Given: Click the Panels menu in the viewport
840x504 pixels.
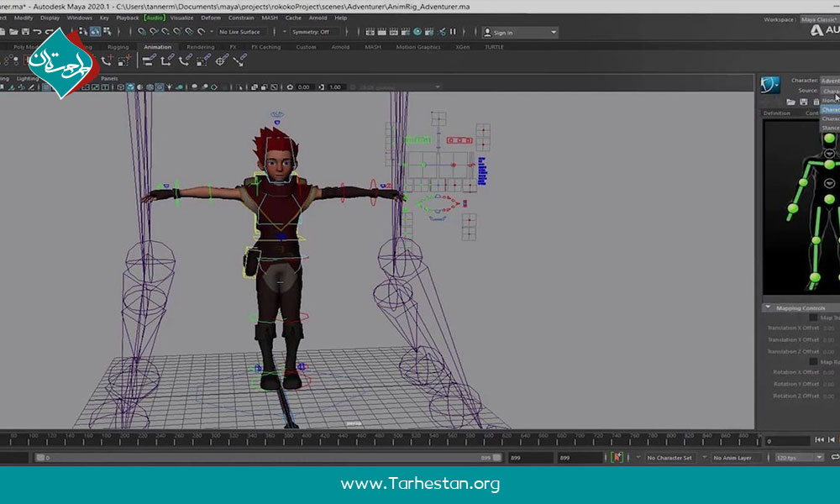Looking at the screenshot, I should tap(109, 79).
